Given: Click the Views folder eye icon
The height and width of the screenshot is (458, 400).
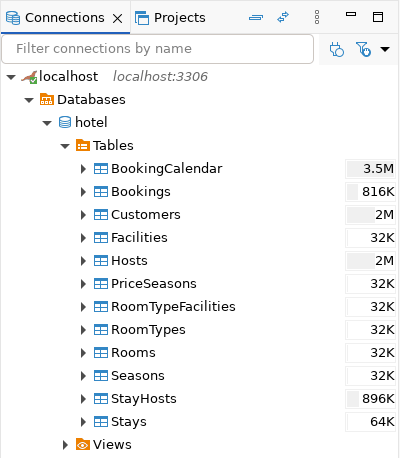Looking at the screenshot, I should pyautogui.click(x=82, y=445).
